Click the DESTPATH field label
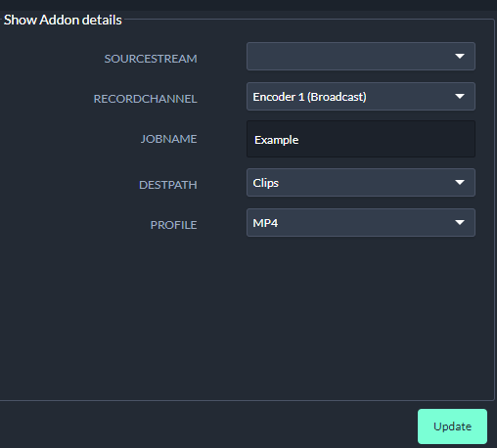The width and height of the screenshot is (497, 448). pyautogui.click(x=168, y=185)
